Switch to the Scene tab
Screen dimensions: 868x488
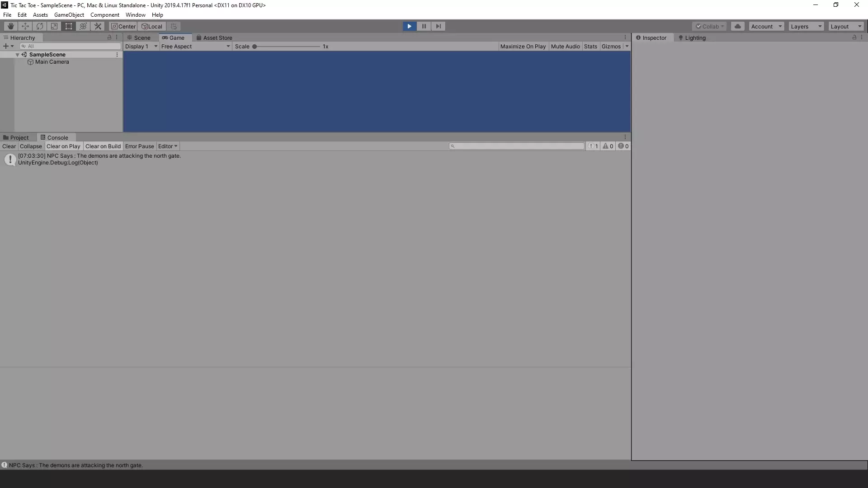click(142, 37)
